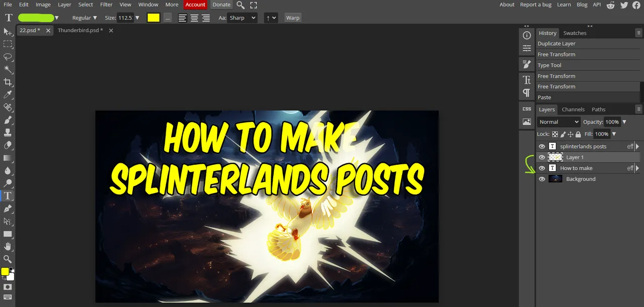The image size is (644, 307).
Task: Open the yellow text color swatch
Action: click(x=153, y=18)
